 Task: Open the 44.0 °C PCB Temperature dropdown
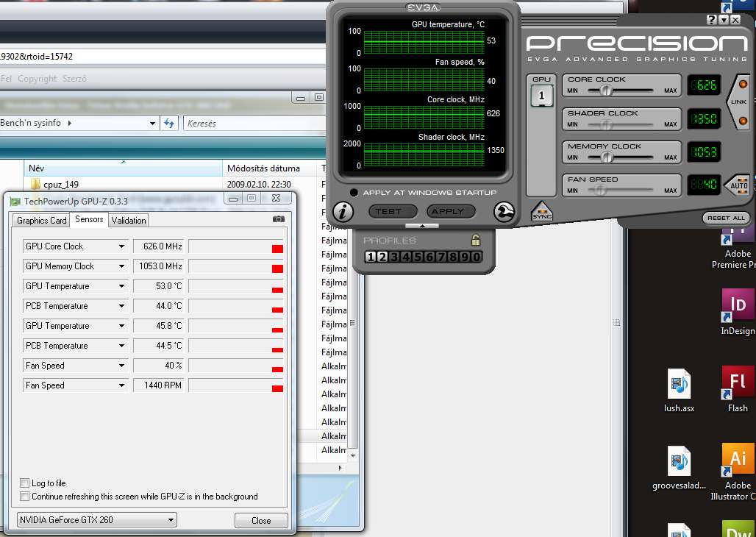(x=121, y=306)
